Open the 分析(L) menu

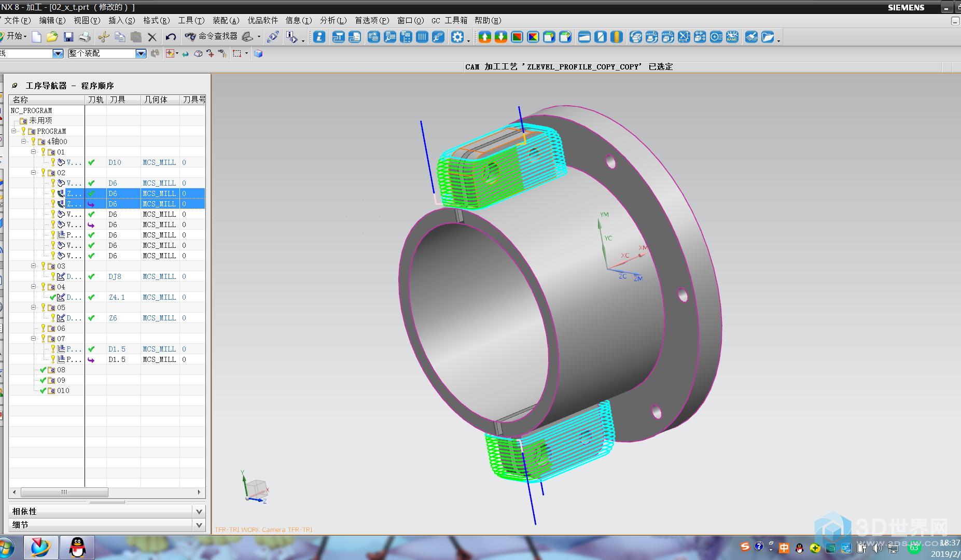coord(333,20)
